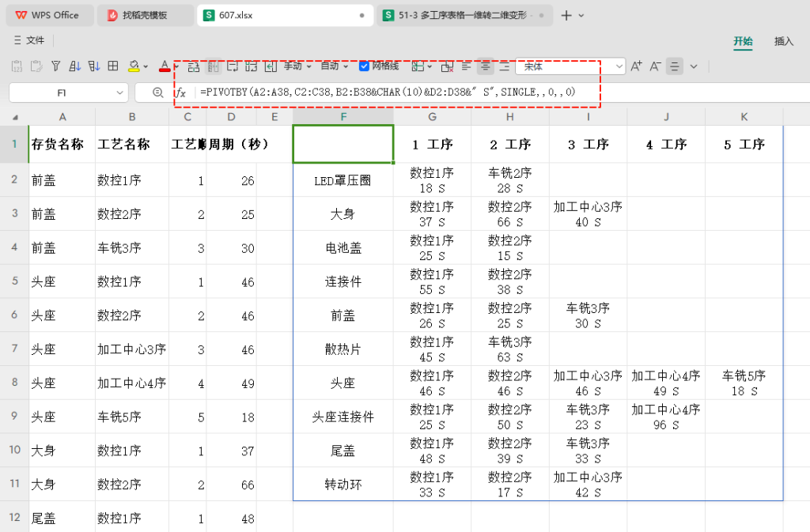The image size is (810, 532).
Task: Open the WPS Office home tab
Action: tap(50, 16)
